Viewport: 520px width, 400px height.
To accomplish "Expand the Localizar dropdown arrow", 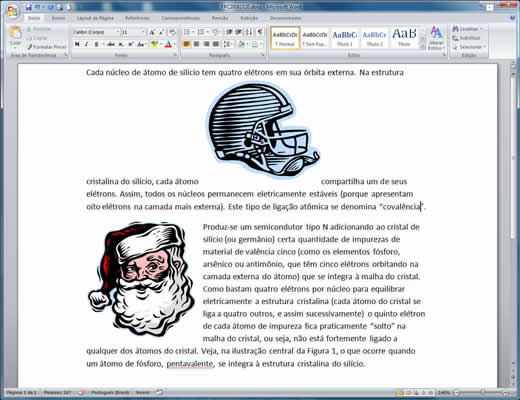I will point(481,29).
